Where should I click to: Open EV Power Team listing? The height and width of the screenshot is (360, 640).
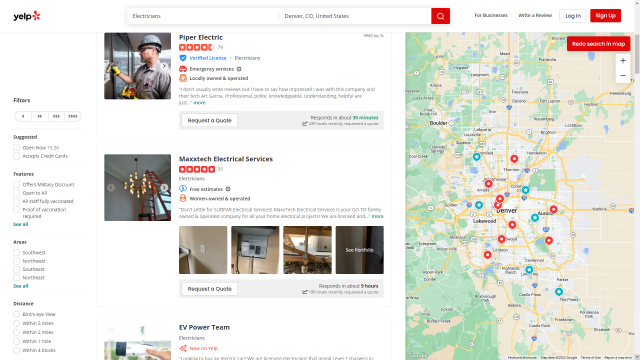coord(204,327)
